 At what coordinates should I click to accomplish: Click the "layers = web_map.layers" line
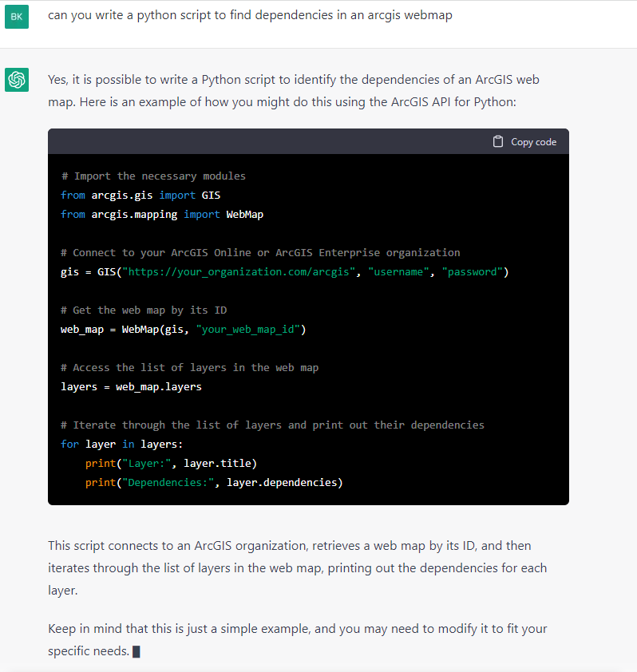click(x=130, y=386)
